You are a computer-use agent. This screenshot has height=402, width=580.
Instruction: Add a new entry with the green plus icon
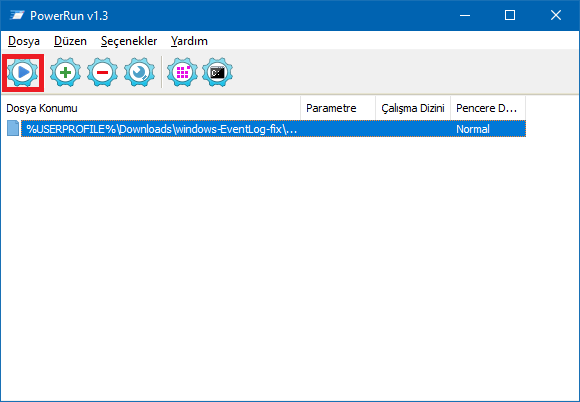click(x=65, y=72)
